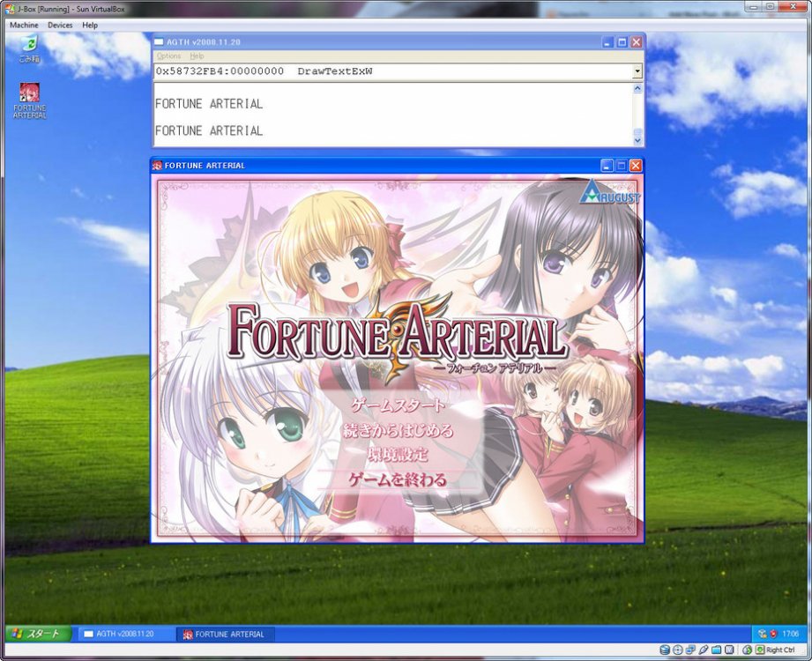Viewport: 812px width, 661px height.
Task: Open the Windows XP Start menu
Action: 39,634
